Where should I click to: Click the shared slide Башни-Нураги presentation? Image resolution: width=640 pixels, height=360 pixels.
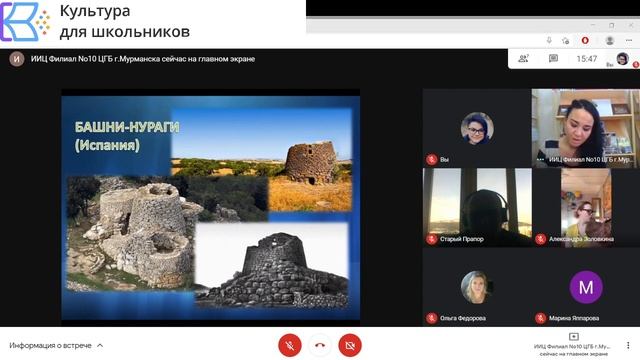point(211,208)
